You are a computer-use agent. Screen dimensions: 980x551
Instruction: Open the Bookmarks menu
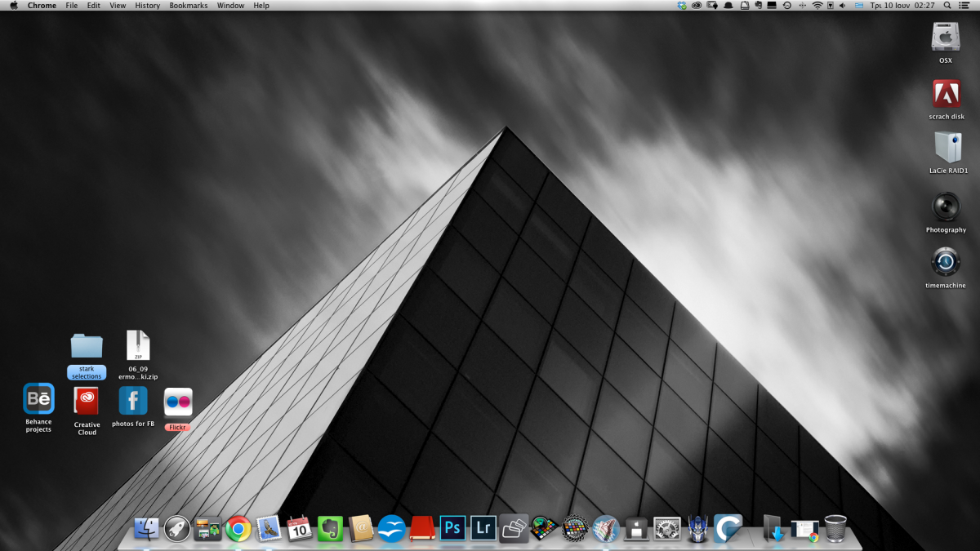click(189, 6)
